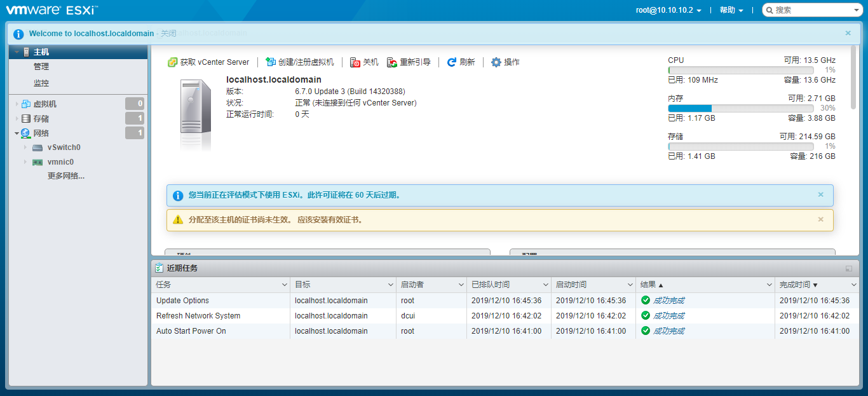The width and height of the screenshot is (868, 396).
Task: Focus the 搜索 search input field
Action: pyautogui.click(x=812, y=10)
